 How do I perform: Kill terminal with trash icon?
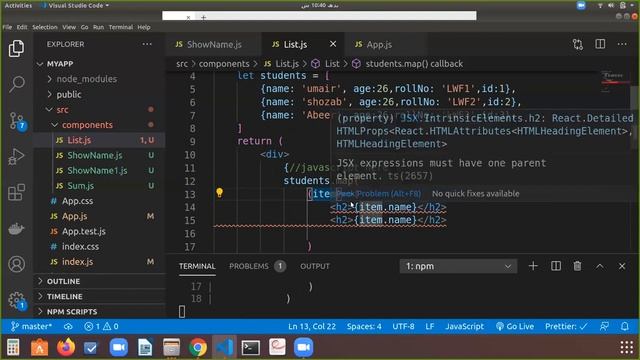click(x=578, y=266)
